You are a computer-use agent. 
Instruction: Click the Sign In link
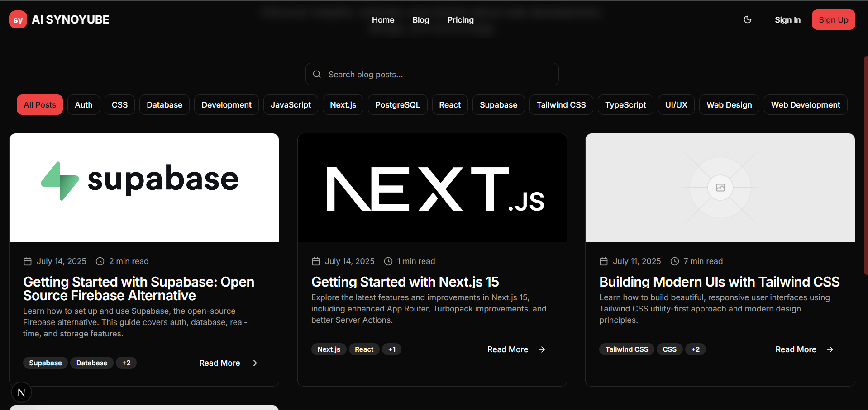[x=787, y=20]
